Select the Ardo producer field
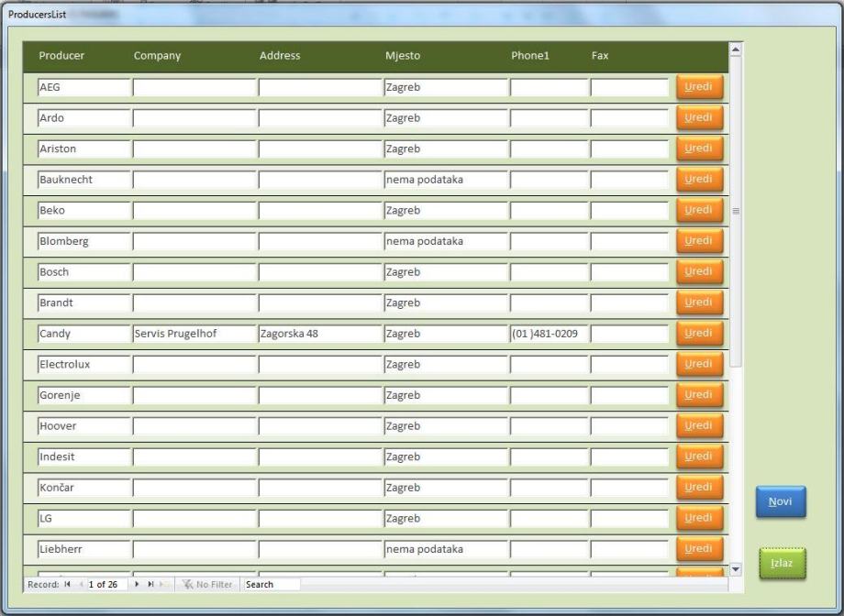This screenshot has width=844, height=616. point(84,118)
